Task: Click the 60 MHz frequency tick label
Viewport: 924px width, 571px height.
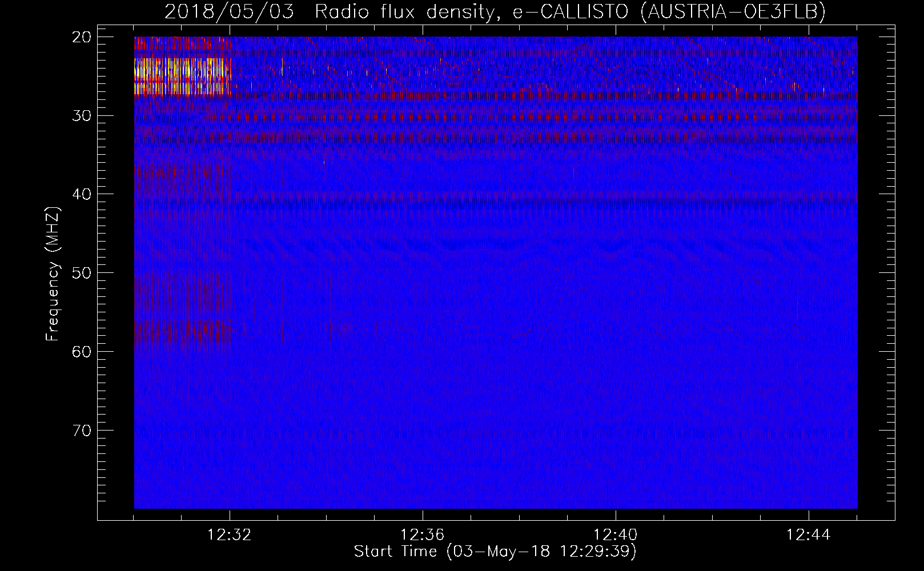Action: pyautogui.click(x=82, y=351)
